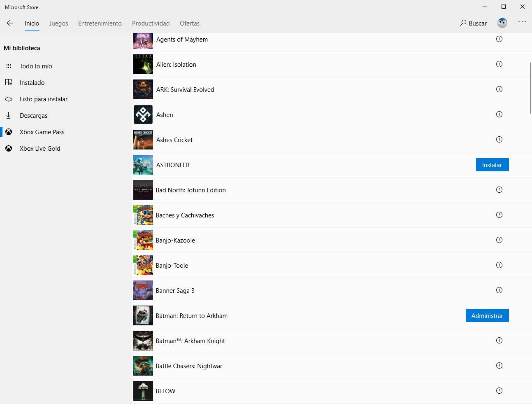The image size is (532, 404).
Task: Click the info icon for Banjo-Tooie
Action: pos(499,265)
